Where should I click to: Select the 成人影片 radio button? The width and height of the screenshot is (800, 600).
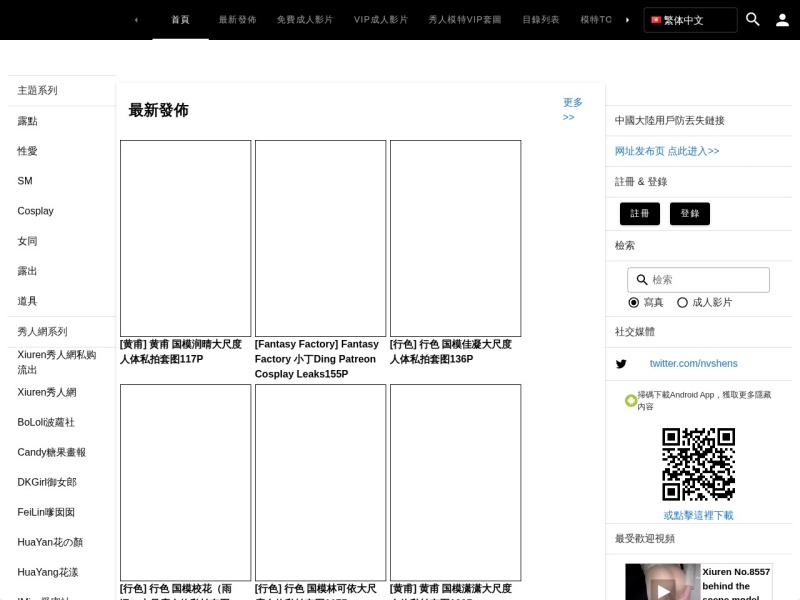(x=682, y=303)
